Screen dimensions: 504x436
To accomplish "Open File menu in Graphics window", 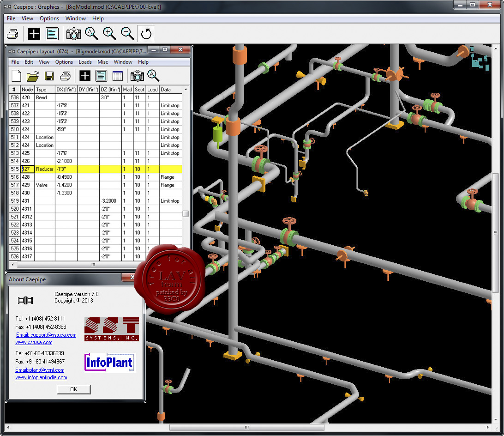I will [x=11, y=18].
